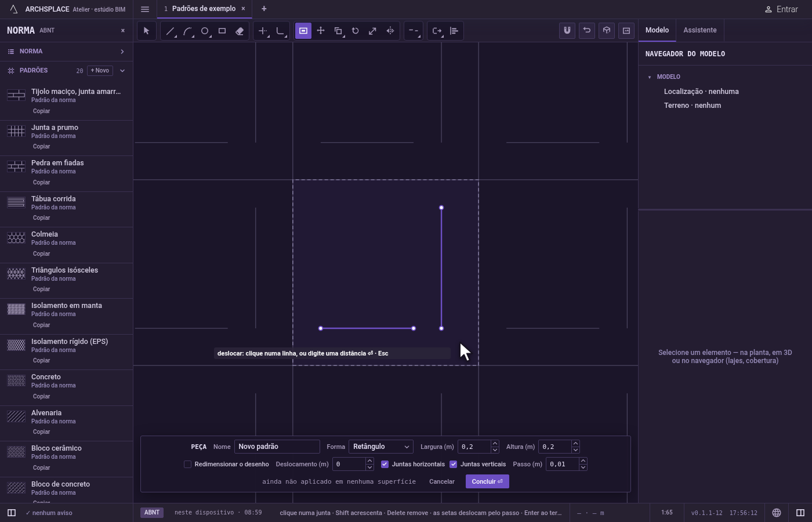Toggle the magnet snap icon
The image size is (812, 522).
point(567,31)
